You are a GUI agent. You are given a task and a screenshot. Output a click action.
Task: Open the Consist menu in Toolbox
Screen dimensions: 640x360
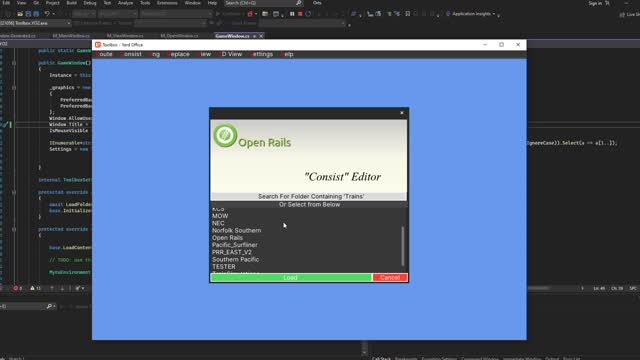tap(131, 54)
